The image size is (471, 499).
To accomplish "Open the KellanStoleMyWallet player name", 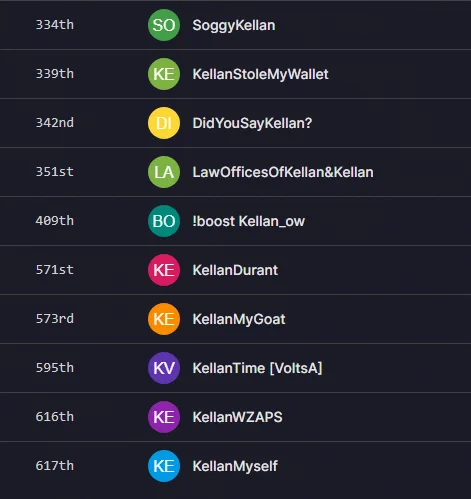I will pyautogui.click(x=260, y=74).
